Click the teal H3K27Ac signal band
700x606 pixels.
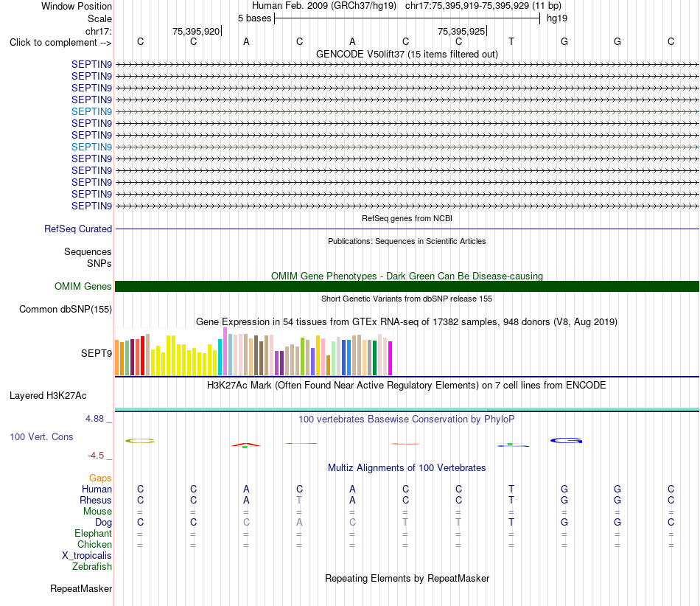pyautogui.click(x=407, y=409)
